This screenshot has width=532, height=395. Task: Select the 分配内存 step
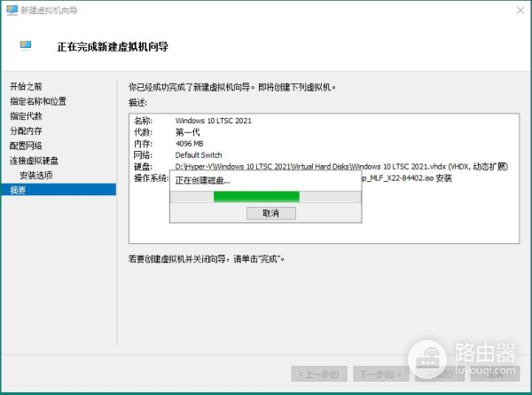coord(26,130)
